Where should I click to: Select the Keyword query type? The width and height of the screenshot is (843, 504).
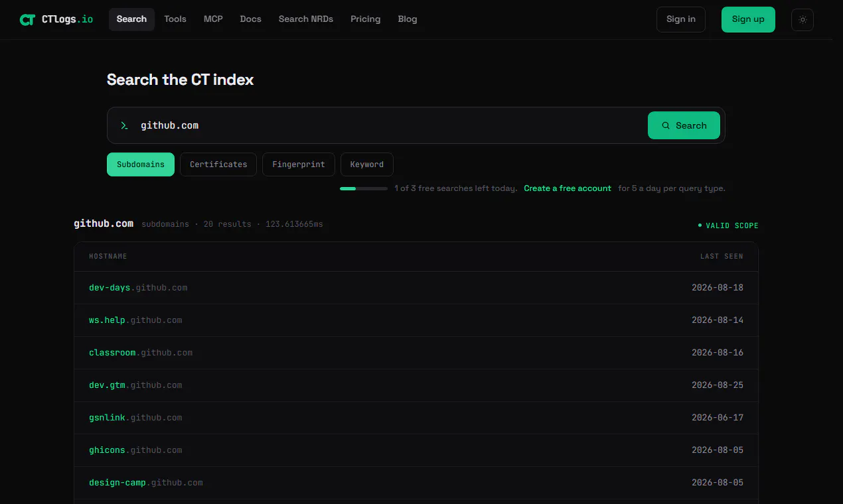[x=367, y=164]
